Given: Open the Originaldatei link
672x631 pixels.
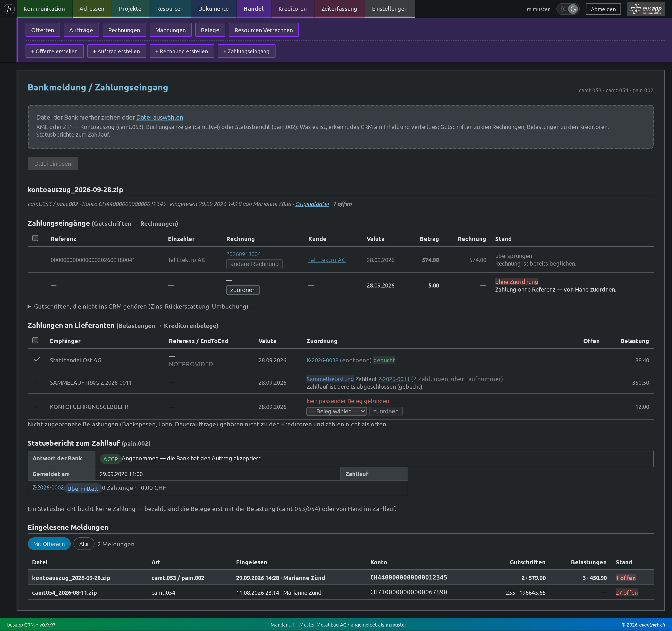Looking at the screenshot, I should point(312,204).
